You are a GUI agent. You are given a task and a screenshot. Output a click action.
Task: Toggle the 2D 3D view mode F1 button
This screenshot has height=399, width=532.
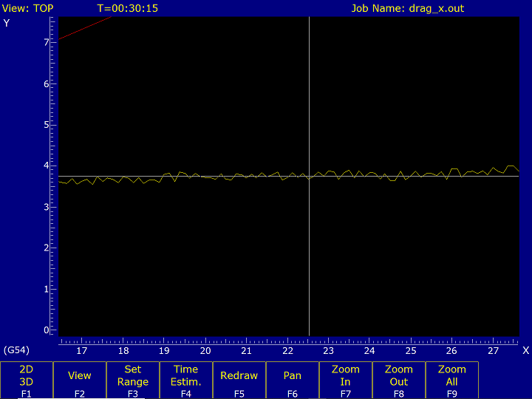click(x=27, y=381)
